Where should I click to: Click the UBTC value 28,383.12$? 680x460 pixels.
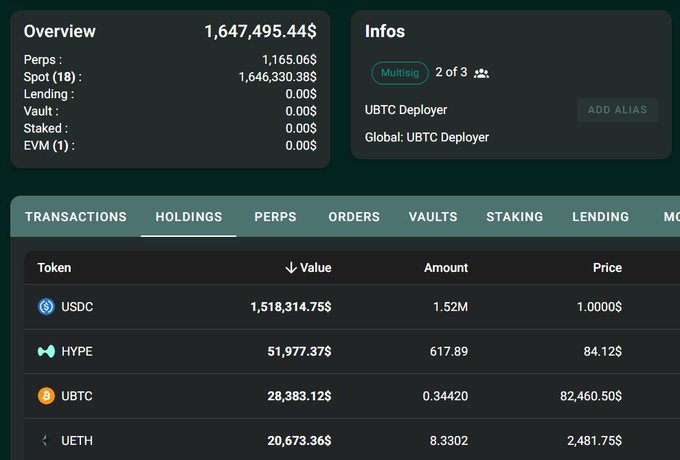point(299,396)
